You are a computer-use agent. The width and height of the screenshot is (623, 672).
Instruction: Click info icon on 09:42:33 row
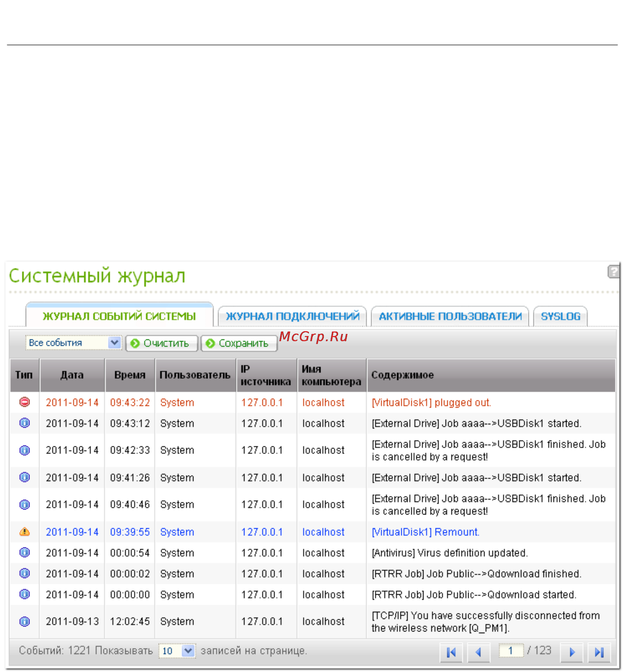tap(25, 450)
